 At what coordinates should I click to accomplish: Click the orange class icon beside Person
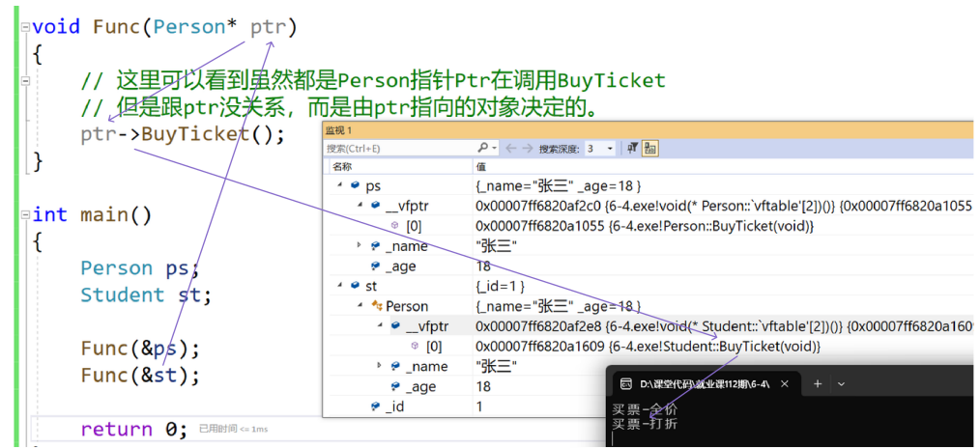(x=376, y=306)
